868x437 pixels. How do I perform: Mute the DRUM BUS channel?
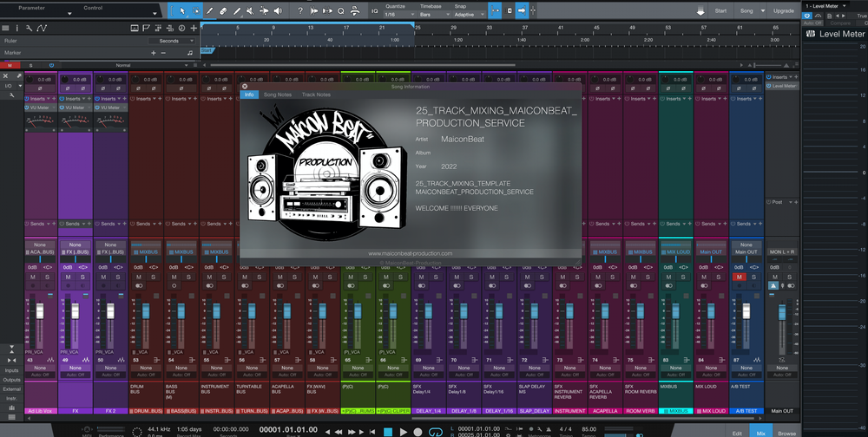pos(139,277)
